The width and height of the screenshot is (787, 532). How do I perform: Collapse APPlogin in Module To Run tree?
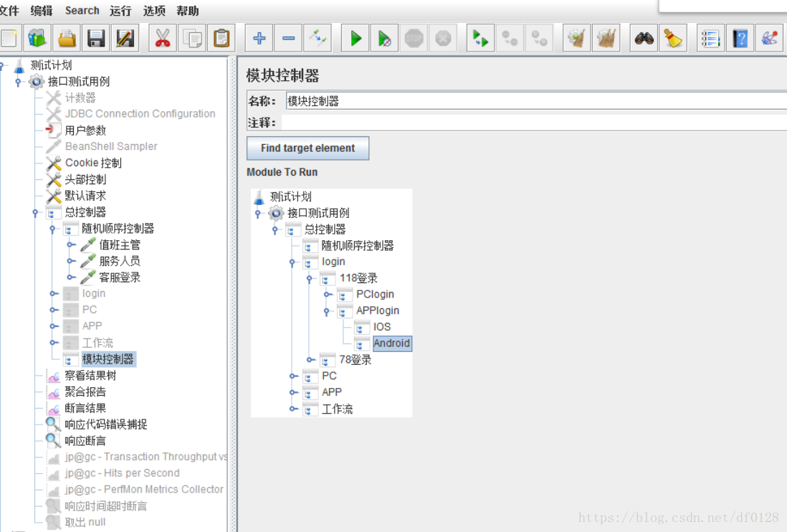click(x=326, y=312)
